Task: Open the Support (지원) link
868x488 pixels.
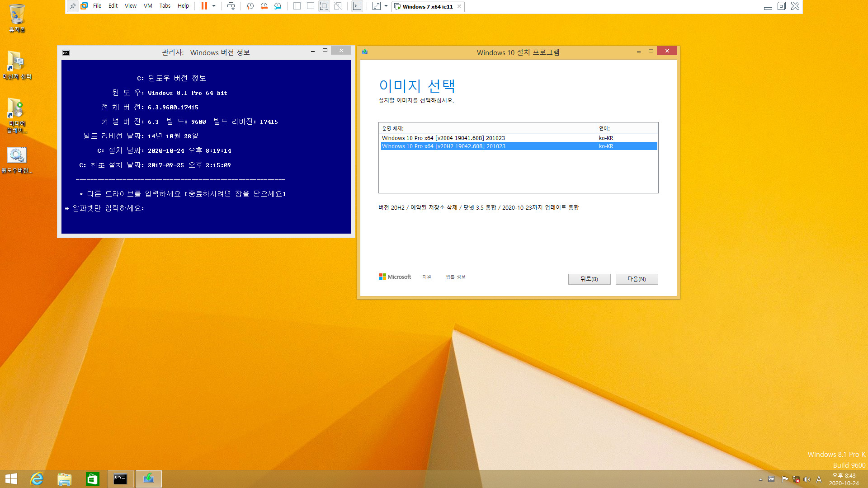Action: pos(427,277)
